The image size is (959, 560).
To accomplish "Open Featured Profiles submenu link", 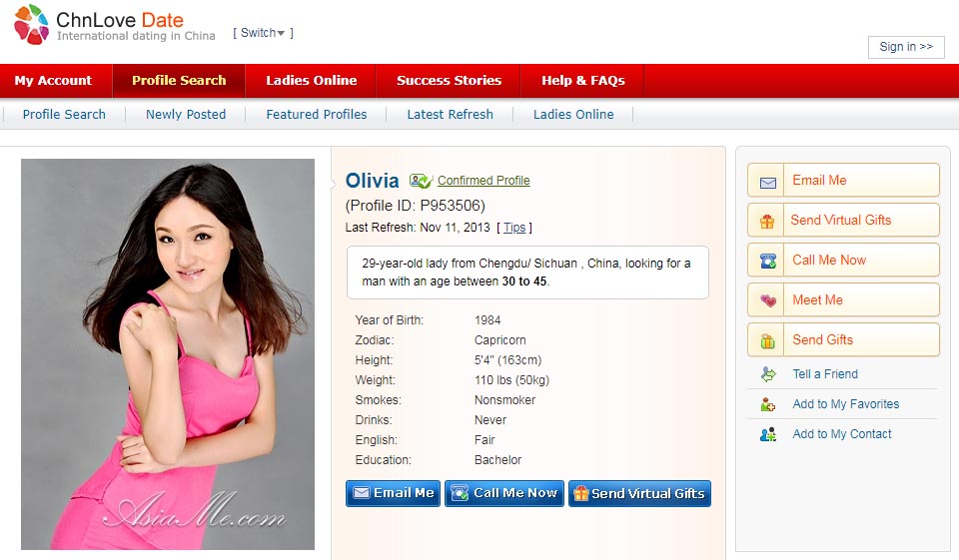I will (x=317, y=115).
